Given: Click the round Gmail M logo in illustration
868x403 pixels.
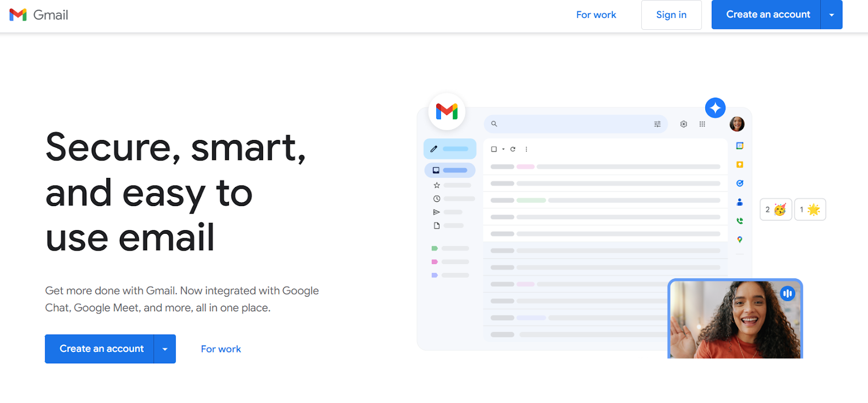Looking at the screenshot, I should pyautogui.click(x=447, y=112).
